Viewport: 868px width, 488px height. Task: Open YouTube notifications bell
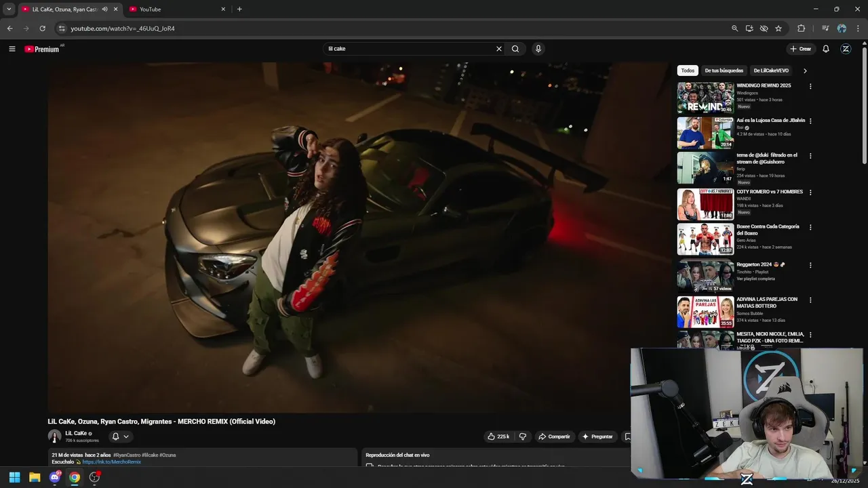click(x=826, y=49)
